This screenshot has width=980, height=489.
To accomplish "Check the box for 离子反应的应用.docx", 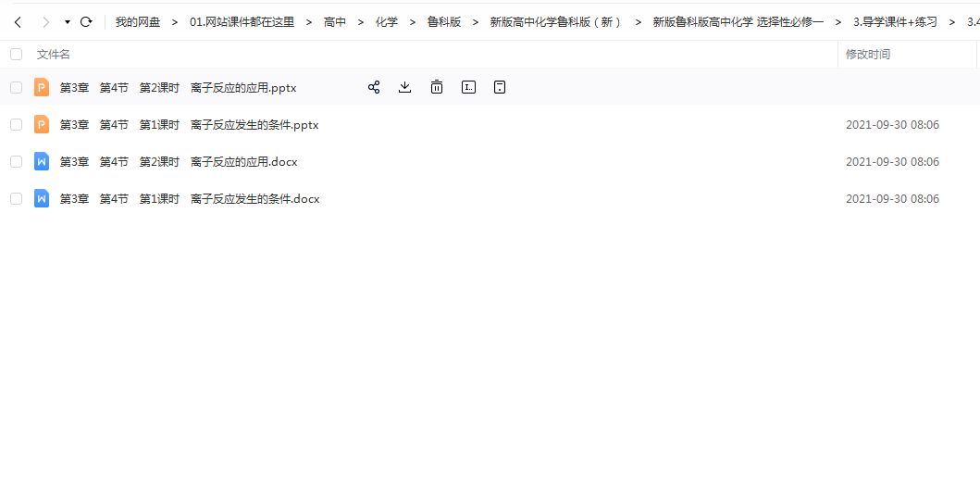I will pyautogui.click(x=17, y=161).
